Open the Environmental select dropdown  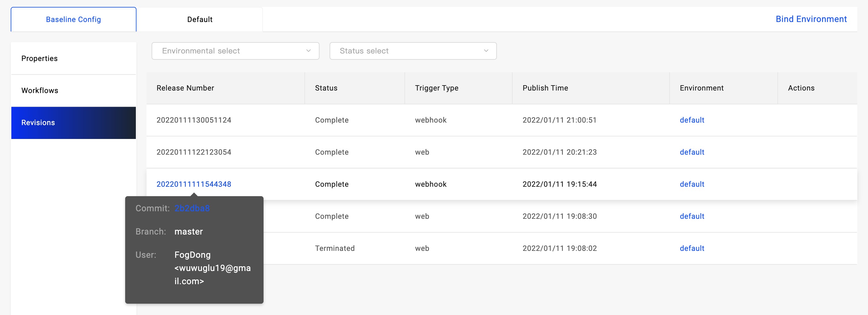[x=235, y=51]
